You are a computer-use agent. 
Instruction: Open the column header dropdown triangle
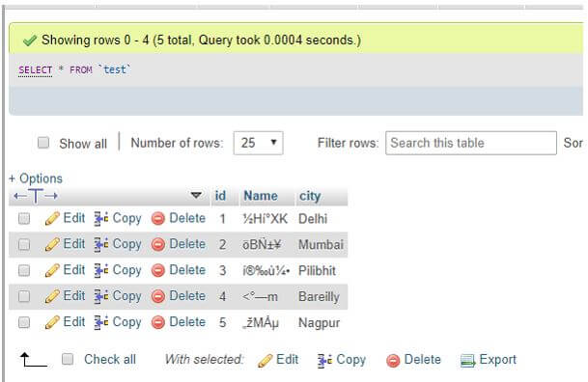click(x=196, y=195)
